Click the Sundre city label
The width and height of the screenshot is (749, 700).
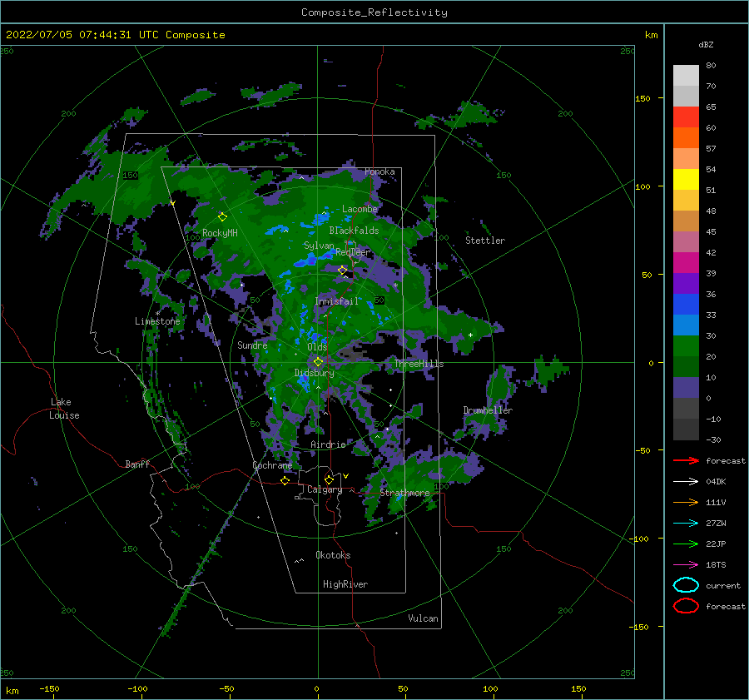point(252,345)
